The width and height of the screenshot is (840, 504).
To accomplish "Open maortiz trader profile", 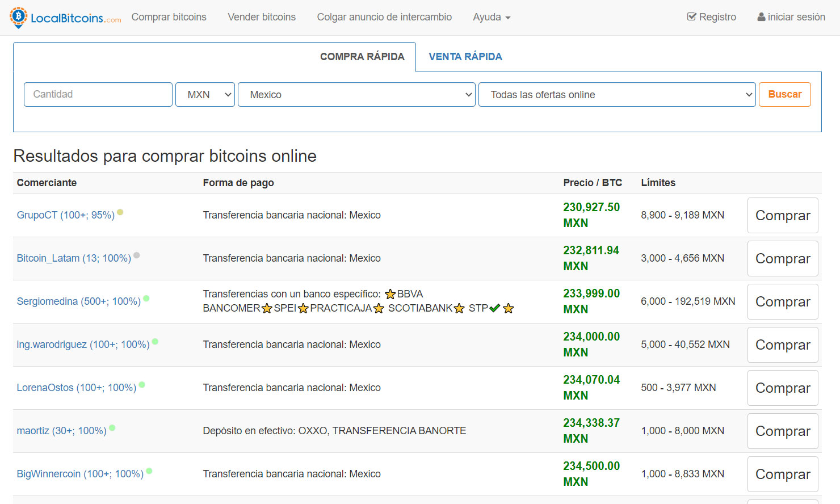I will pos(62,431).
